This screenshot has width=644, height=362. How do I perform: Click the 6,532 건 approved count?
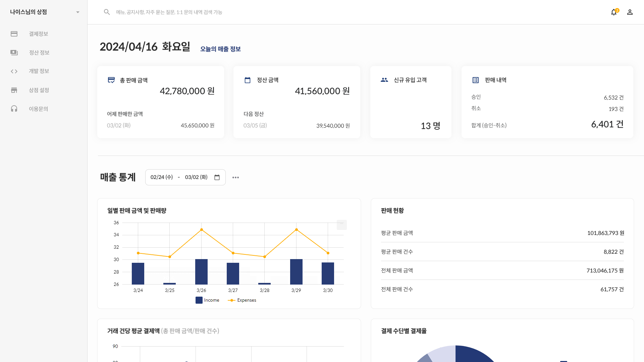[x=614, y=98]
